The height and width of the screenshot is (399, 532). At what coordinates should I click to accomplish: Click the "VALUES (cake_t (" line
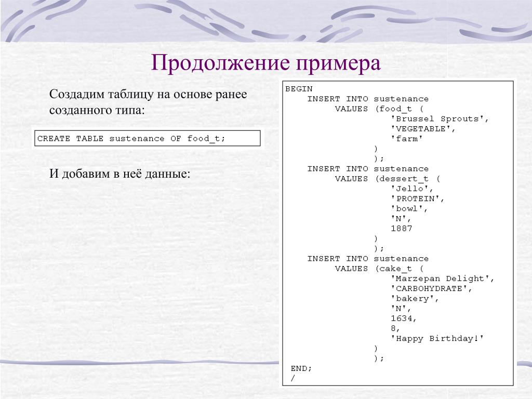(379, 269)
